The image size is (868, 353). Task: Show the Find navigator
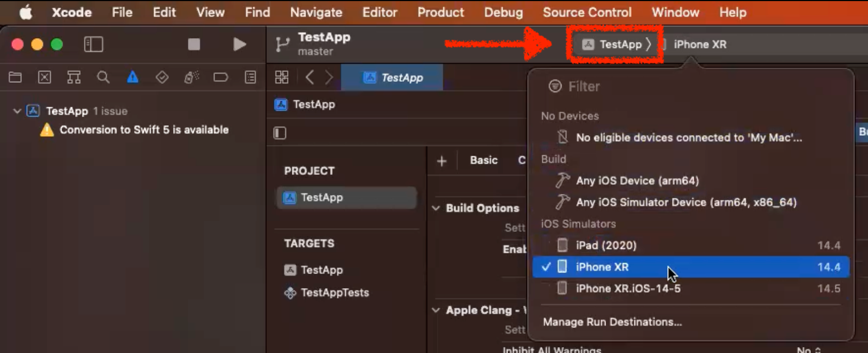[x=103, y=77]
